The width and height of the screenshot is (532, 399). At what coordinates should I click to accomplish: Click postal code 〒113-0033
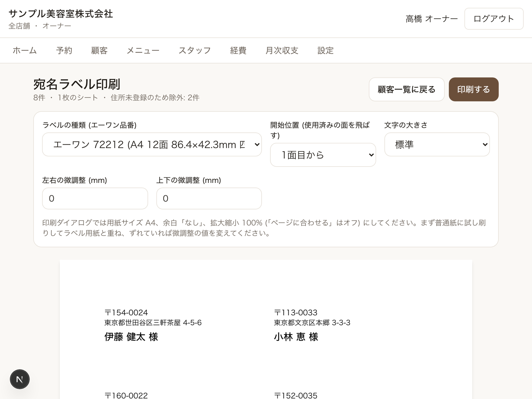(x=296, y=313)
